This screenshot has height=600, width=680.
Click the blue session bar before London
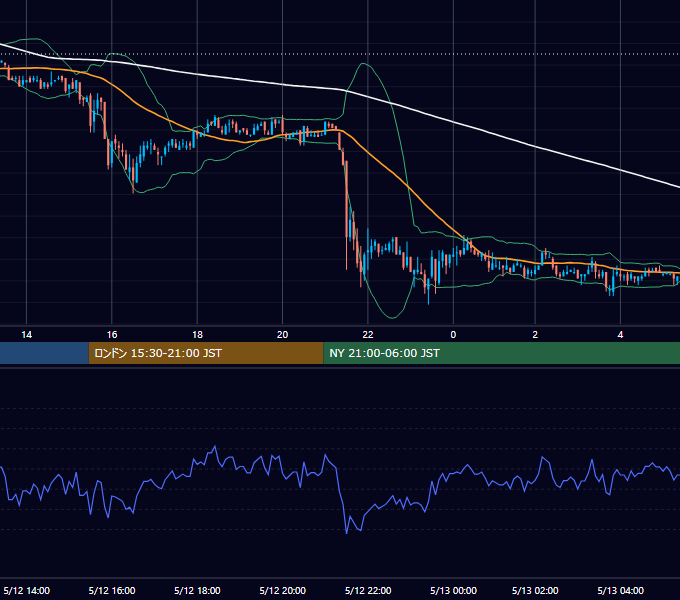(44, 353)
